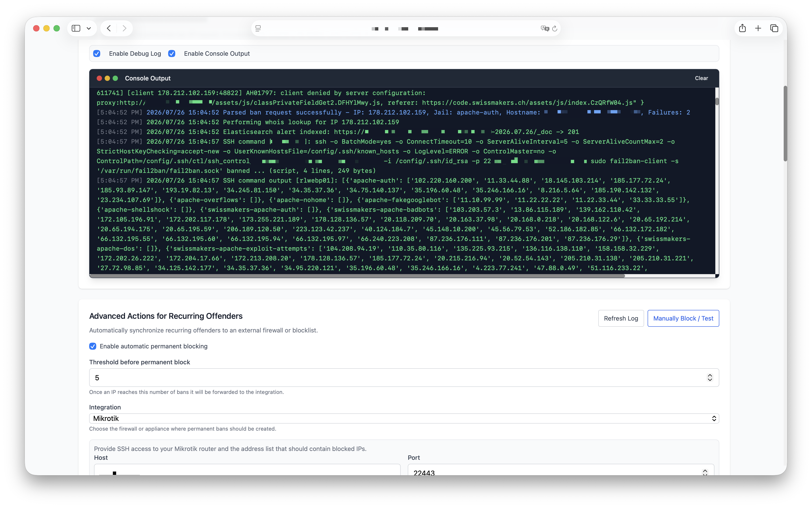Open the sidebar tab group chevron
The width and height of the screenshot is (812, 508).
tap(89, 29)
